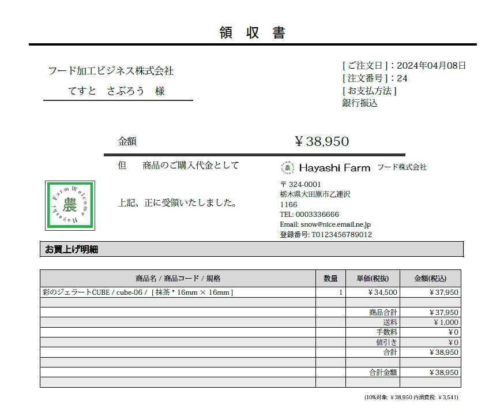Screen dimensions: 504x420
Task: Click the 商品名 / 商品コード / 規格 column header
Action: pyautogui.click(x=178, y=278)
